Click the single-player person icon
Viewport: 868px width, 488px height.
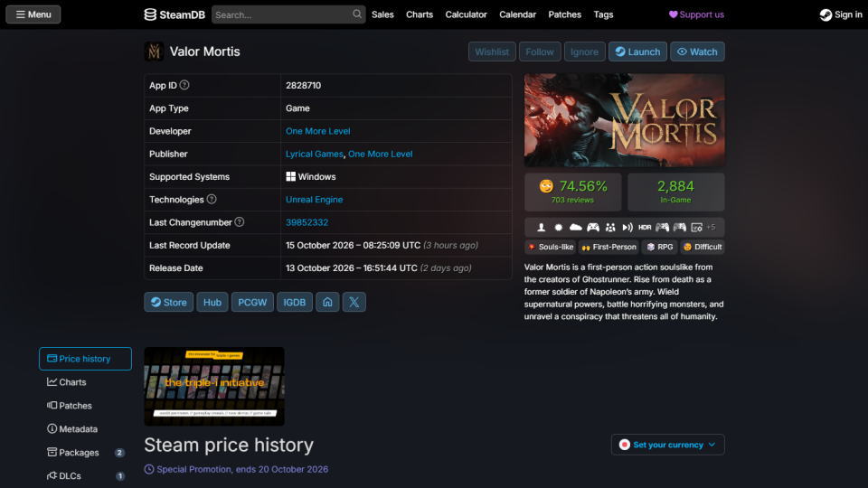[x=542, y=227]
